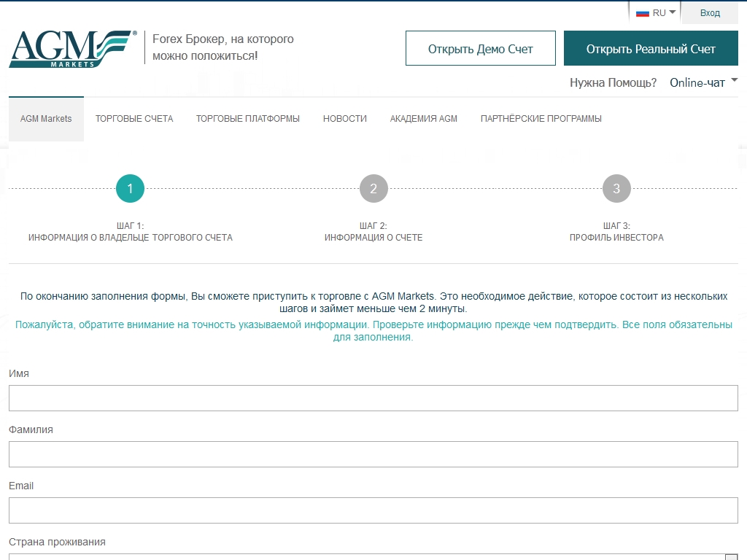The image size is (747, 560).
Task: Expand the Online-чат dropdown arrow
Action: (x=734, y=80)
